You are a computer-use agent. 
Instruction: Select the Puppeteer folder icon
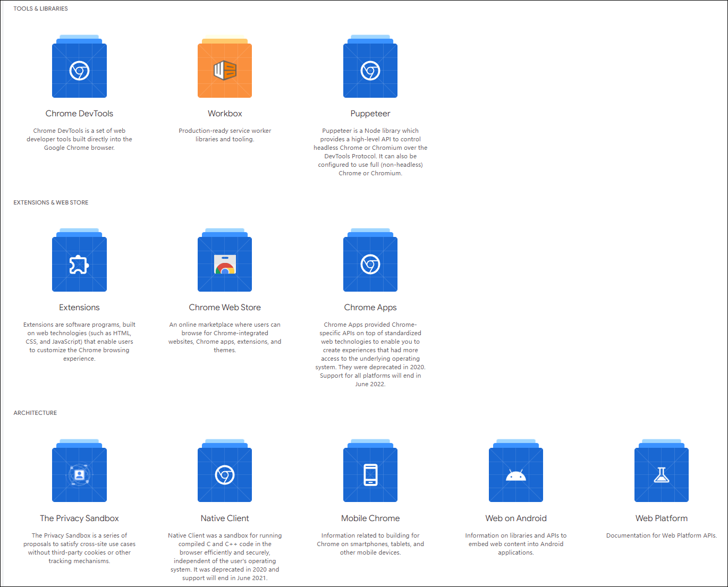(370, 66)
